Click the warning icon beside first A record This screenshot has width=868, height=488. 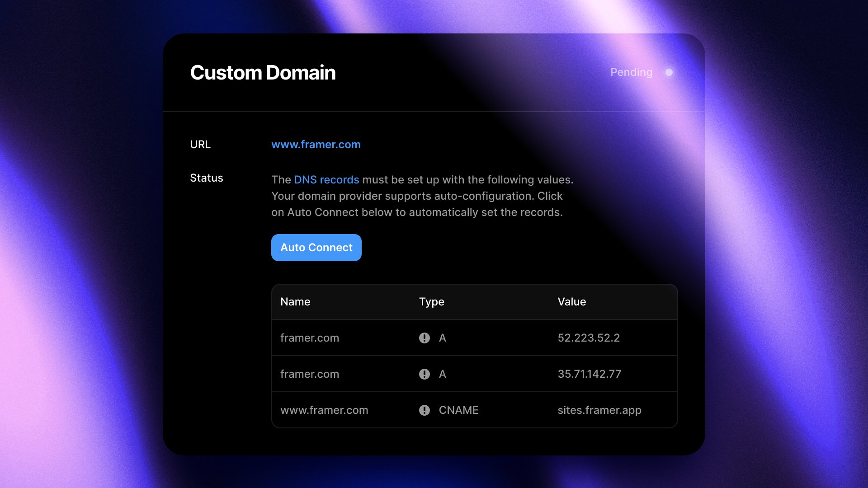tap(424, 338)
